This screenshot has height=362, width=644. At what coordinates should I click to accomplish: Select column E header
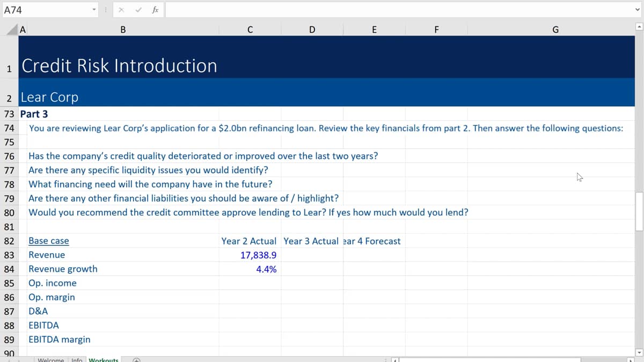click(x=374, y=30)
